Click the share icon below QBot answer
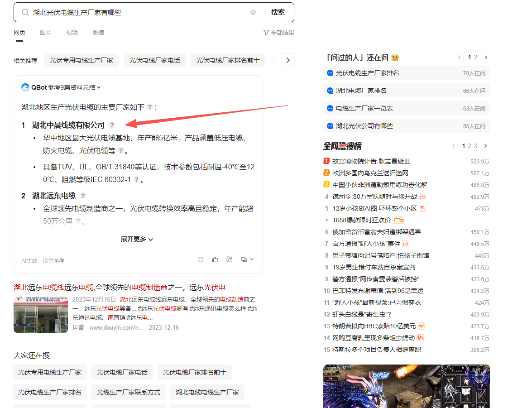Viewport: 532px width, 408px height. click(x=230, y=259)
